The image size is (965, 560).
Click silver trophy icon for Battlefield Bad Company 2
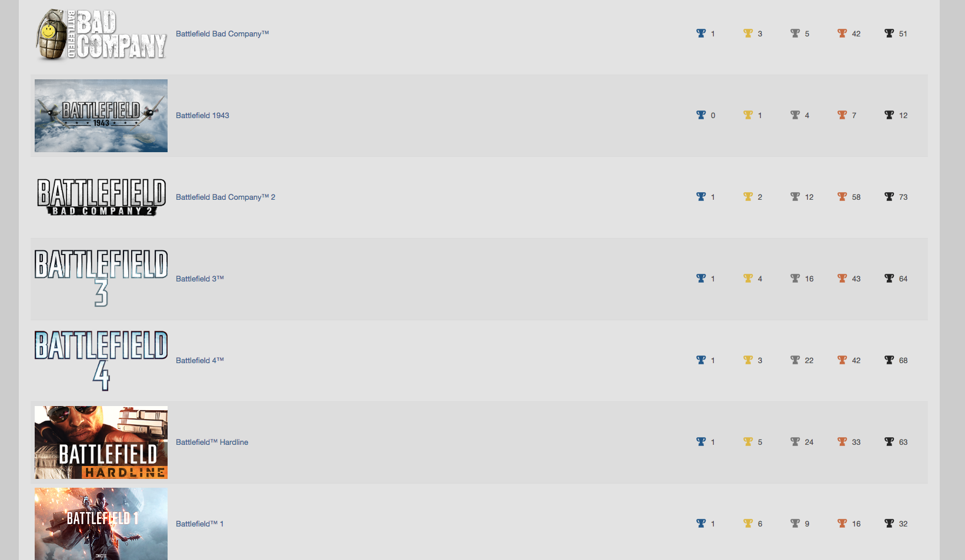tap(795, 197)
